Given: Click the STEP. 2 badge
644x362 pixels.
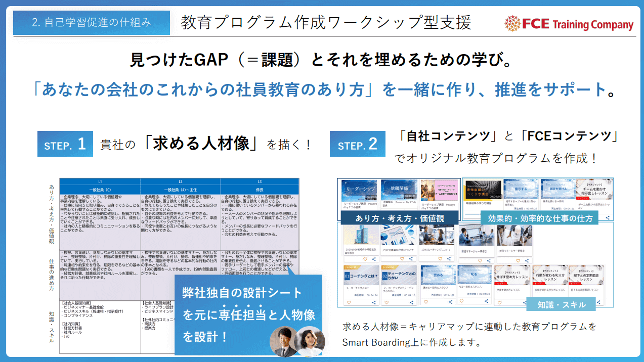Looking at the screenshot, I should [358, 145].
